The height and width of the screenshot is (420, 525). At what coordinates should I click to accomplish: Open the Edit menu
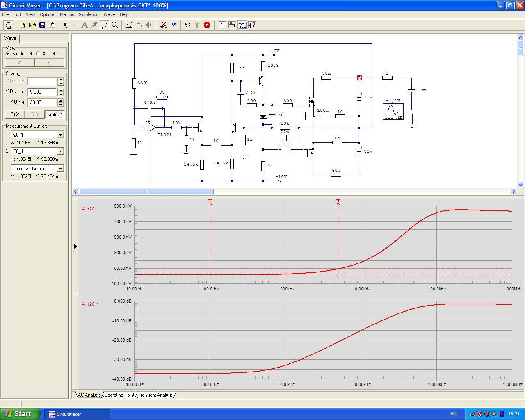click(x=17, y=14)
